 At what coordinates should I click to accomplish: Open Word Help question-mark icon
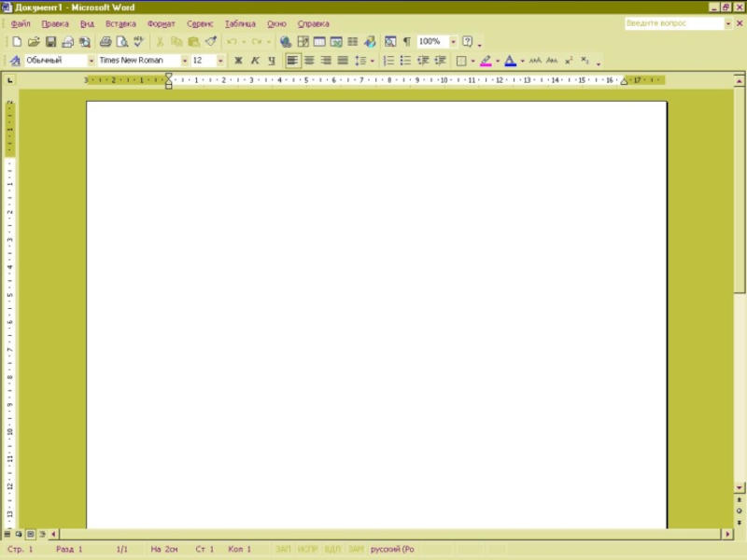click(468, 42)
